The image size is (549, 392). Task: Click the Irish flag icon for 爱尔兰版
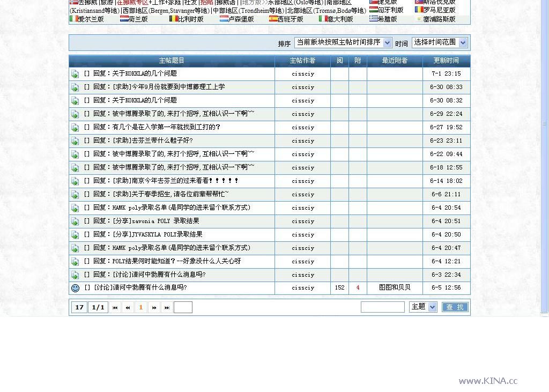coord(73,19)
